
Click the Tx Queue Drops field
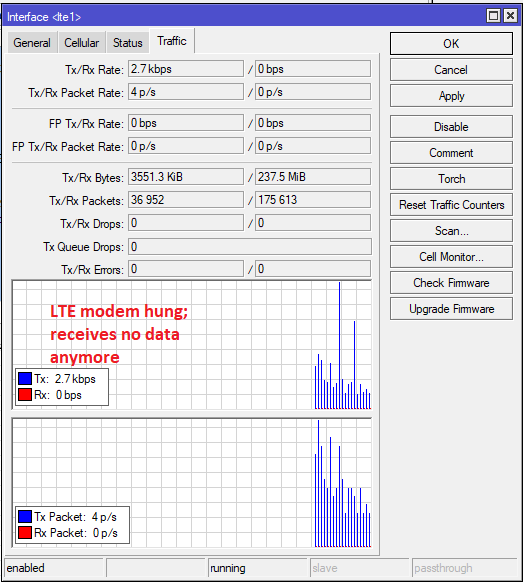pos(250,246)
